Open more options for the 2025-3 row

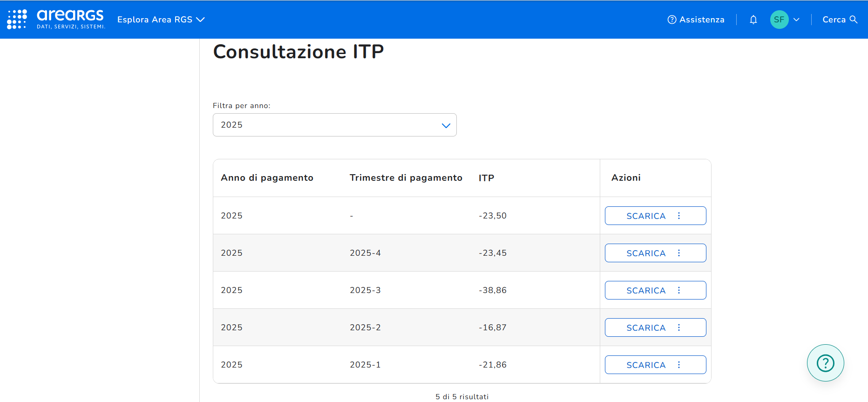coord(679,290)
